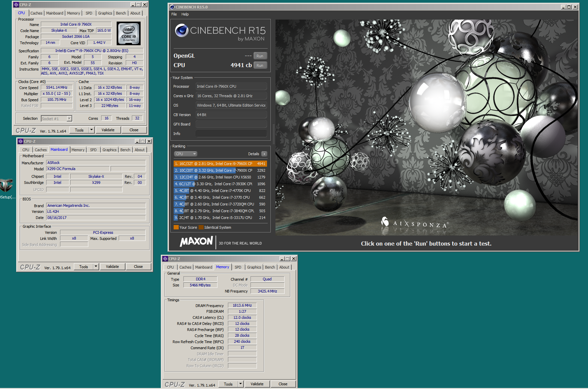
Task: Click the top CPU-Z window title icon
Action: (x=16, y=5)
